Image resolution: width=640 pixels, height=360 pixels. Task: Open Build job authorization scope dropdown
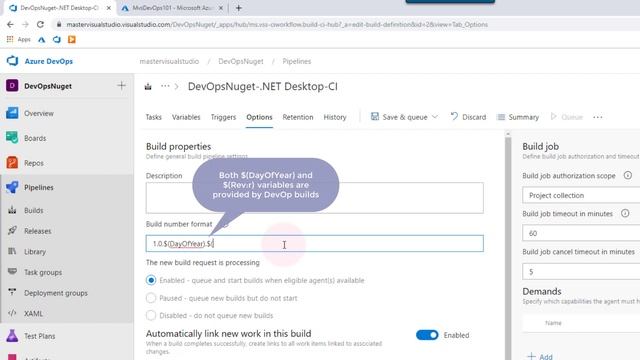(x=581, y=195)
